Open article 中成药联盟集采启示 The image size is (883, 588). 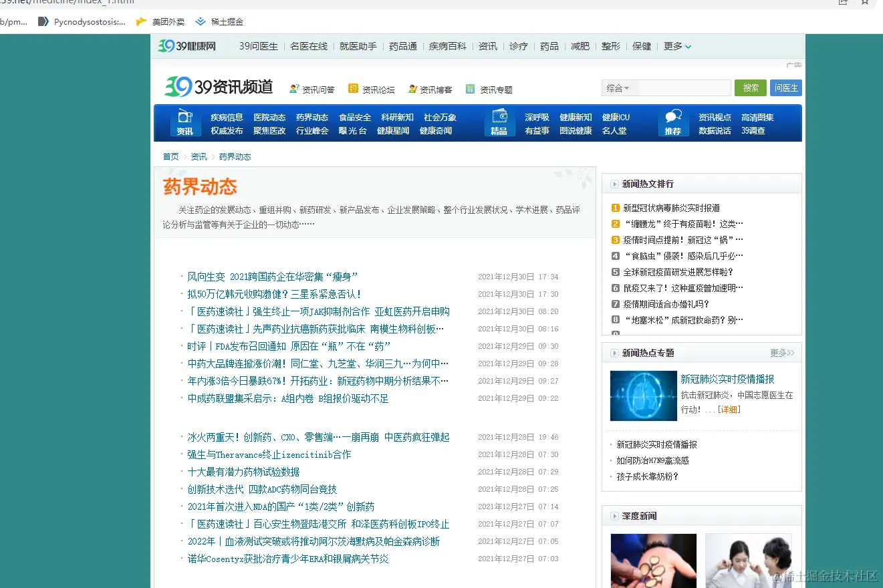(288, 398)
